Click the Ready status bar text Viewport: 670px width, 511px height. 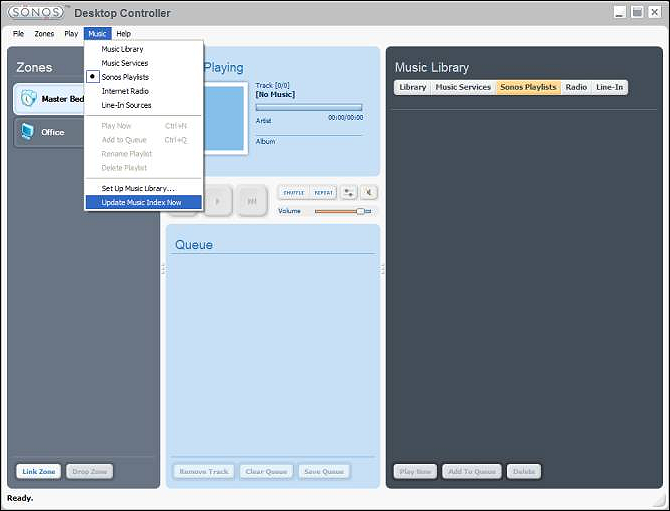click(x=20, y=498)
